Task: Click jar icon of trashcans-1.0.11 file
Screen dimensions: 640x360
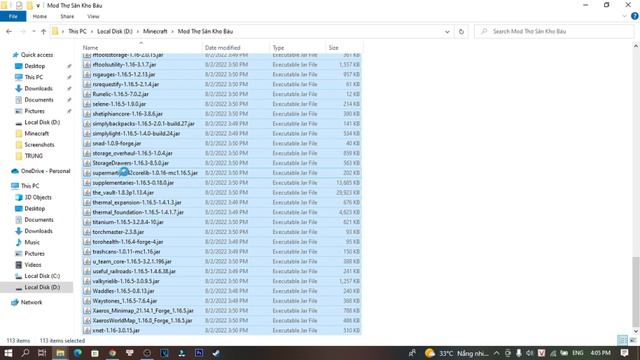Action: tap(87, 251)
